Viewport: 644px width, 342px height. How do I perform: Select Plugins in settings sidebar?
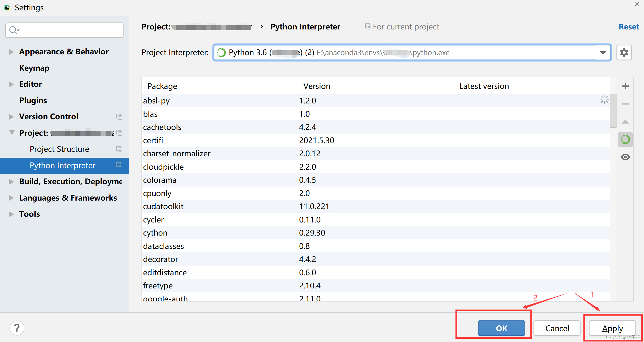[x=33, y=100]
